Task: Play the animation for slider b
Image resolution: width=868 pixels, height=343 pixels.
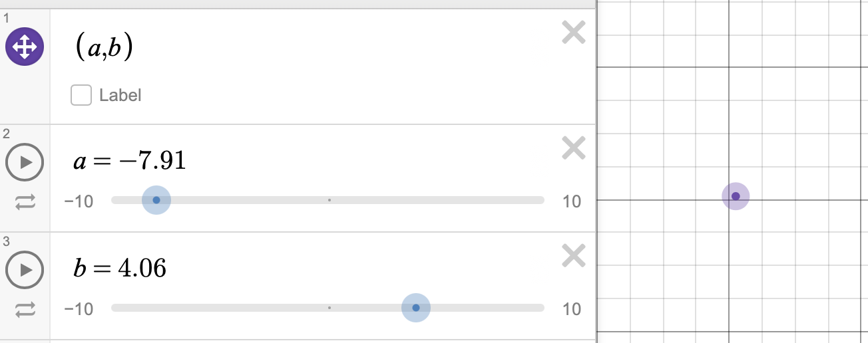Action: [25, 270]
